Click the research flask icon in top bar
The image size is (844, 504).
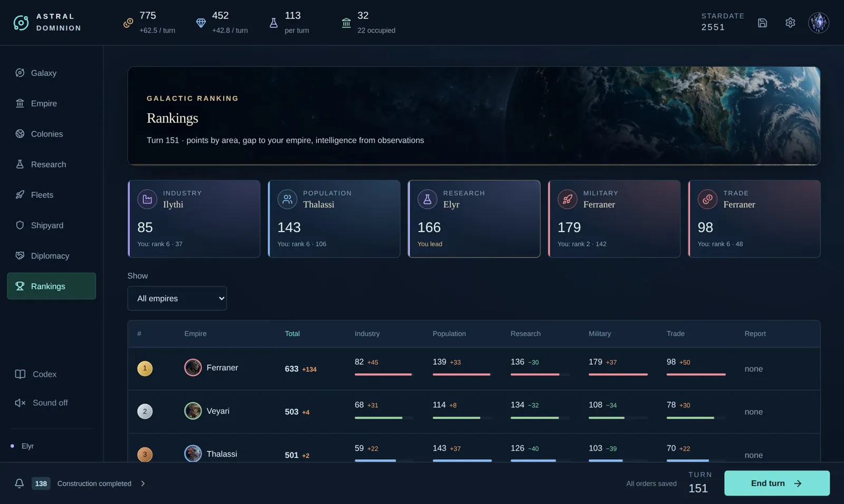click(273, 23)
